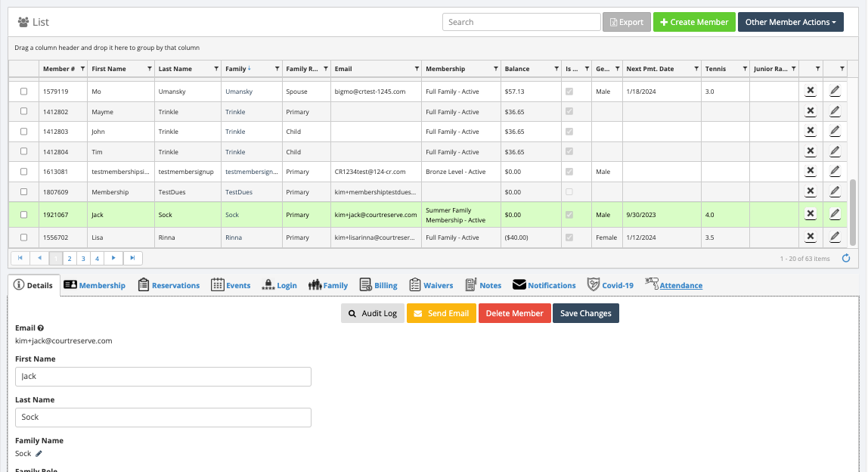Select the checkbox for Mayme Trinkle
This screenshot has height=472, width=868.
click(23, 112)
